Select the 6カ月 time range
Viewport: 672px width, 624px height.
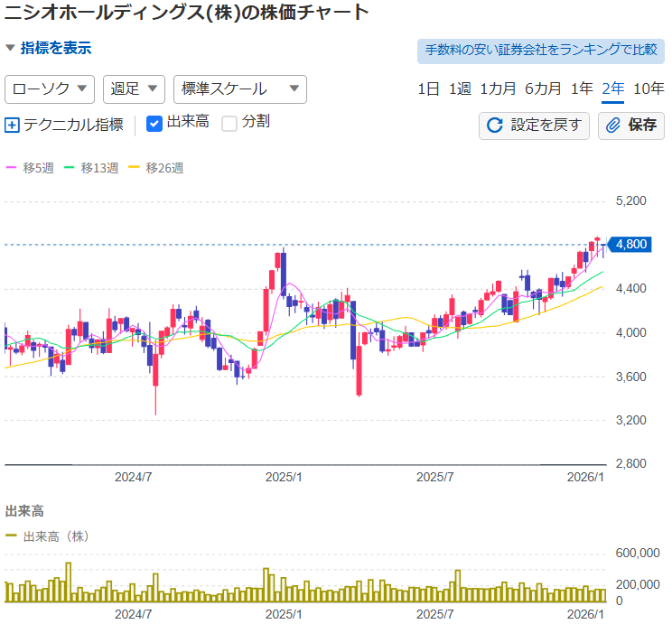click(543, 88)
